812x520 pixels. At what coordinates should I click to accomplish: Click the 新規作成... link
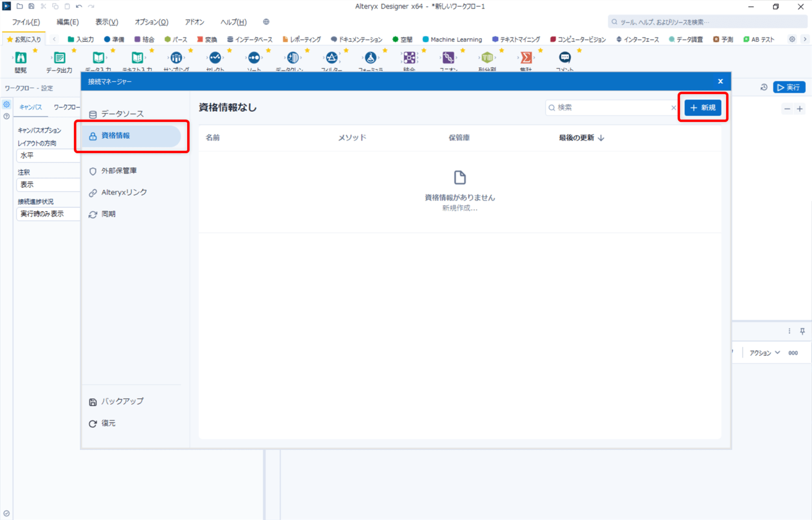pyautogui.click(x=460, y=208)
